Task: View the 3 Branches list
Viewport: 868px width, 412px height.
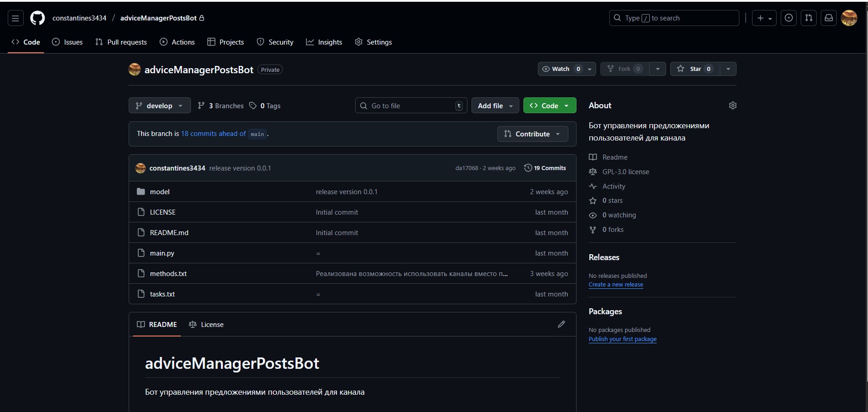Action: [x=221, y=106]
